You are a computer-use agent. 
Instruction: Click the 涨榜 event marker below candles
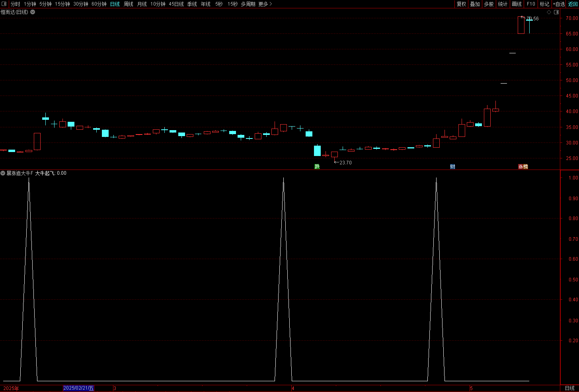(x=523, y=166)
